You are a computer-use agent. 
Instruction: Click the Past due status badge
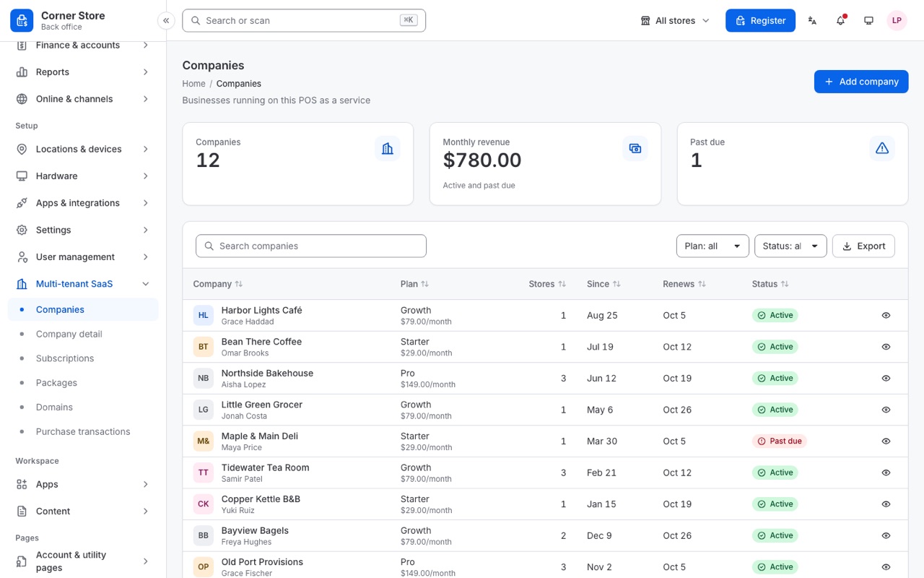pos(779,441)
